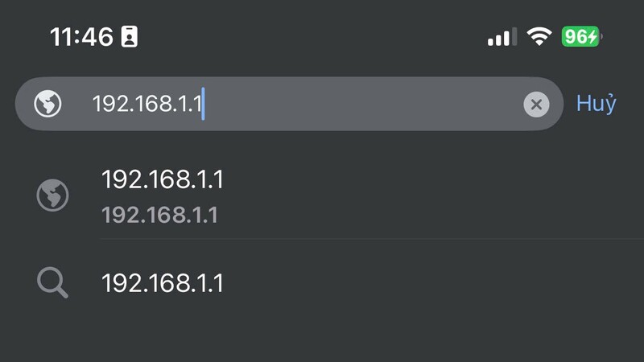Tap the empty area below the suggestions
The height and width of the screenshot is (362, 644).
coord(322,340)
